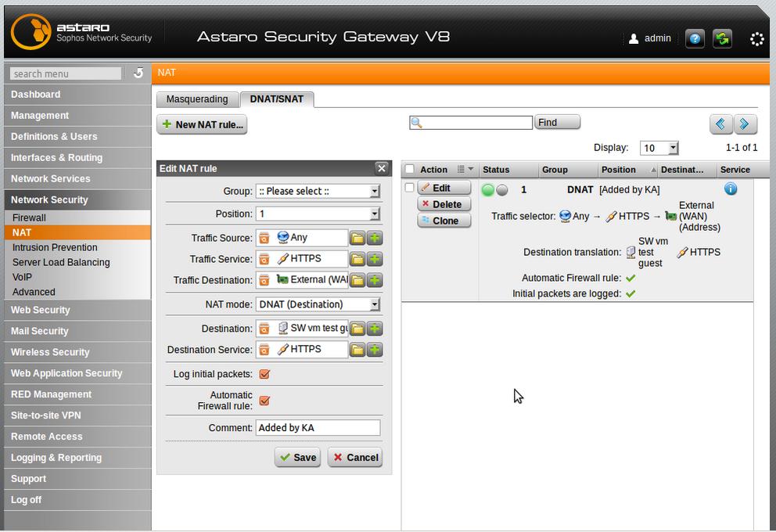Image resolution: width=776 pixels, height=532 pixels.
Task: Remove Destination Service via trash icon
Action: pyautogui.click(x=264, y=350)
